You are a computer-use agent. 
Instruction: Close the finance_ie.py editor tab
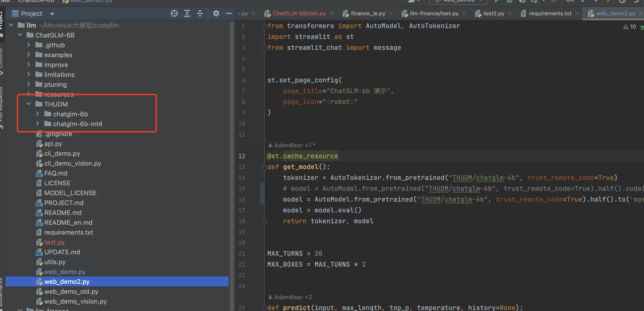(391, 14)
